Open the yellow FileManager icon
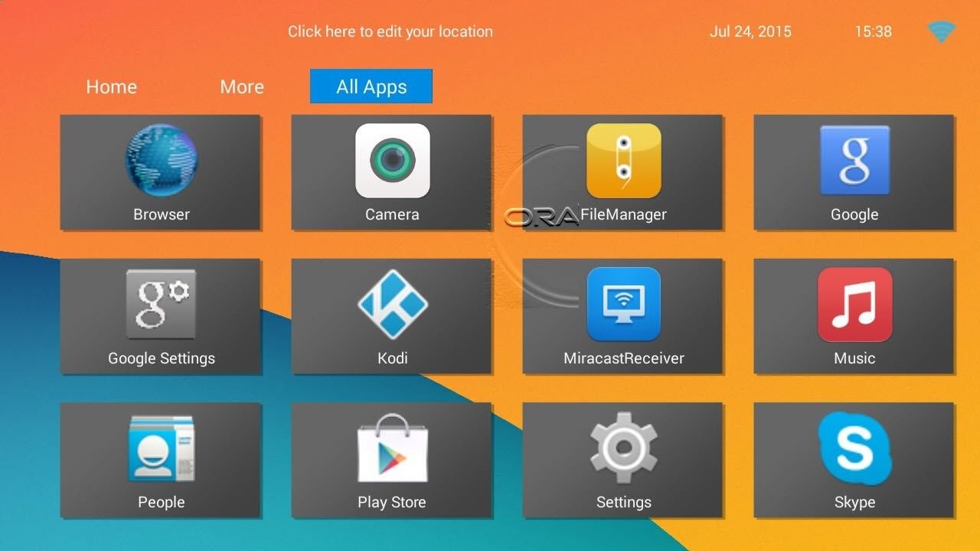This screenshot has height=551, width=980. tap(624, 161)
